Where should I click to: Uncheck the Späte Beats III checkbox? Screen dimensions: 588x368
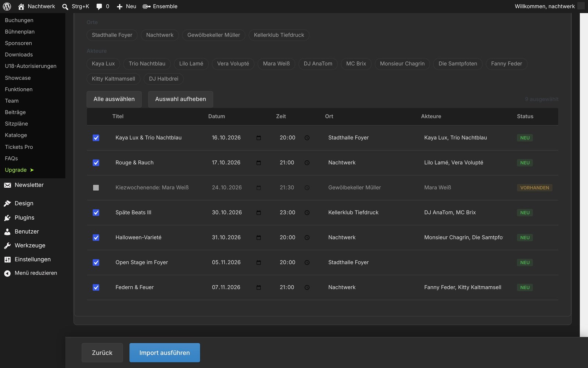[96, 213]
